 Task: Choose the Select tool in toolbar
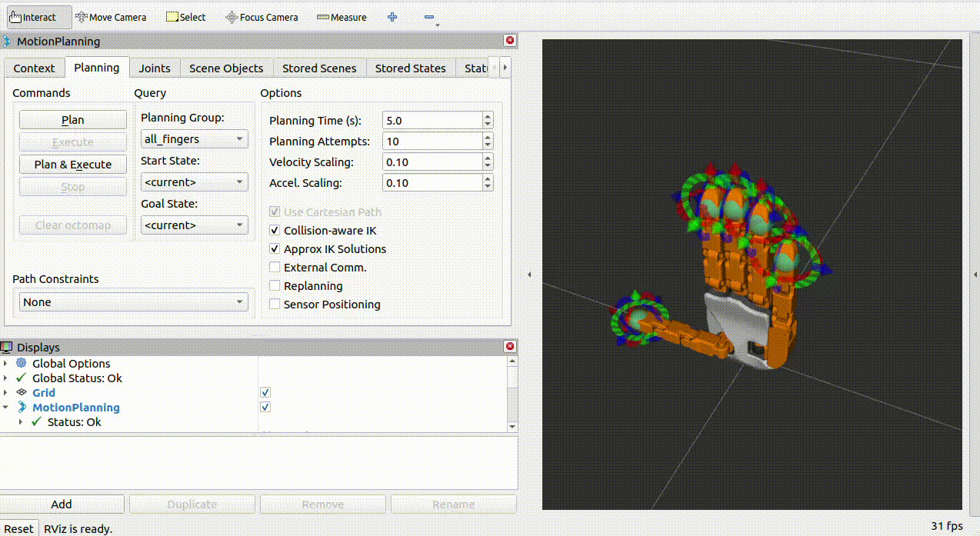point(186,17)
